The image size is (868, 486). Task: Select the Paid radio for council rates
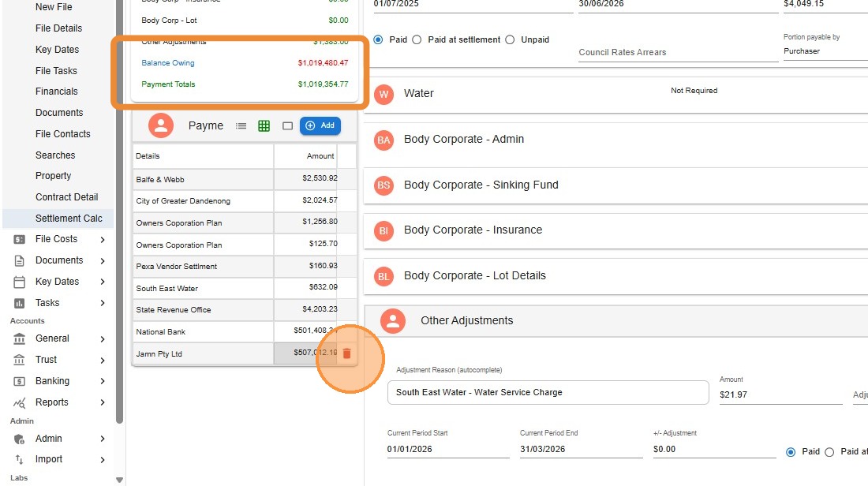[378, 40]
